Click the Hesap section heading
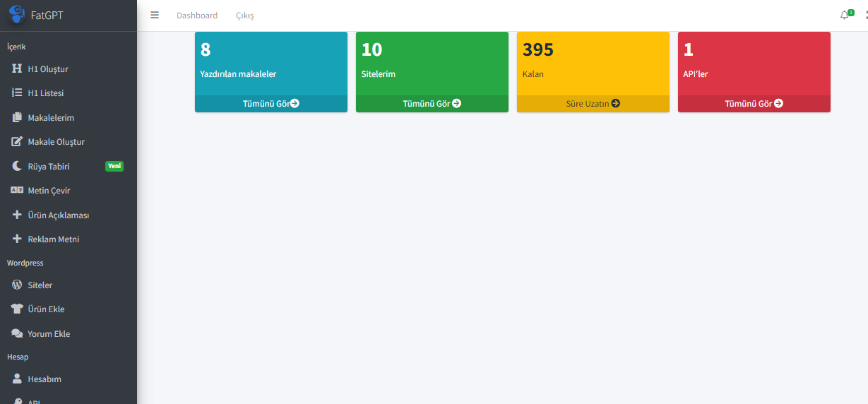868x404 pixels. click(x=18, y=357)
